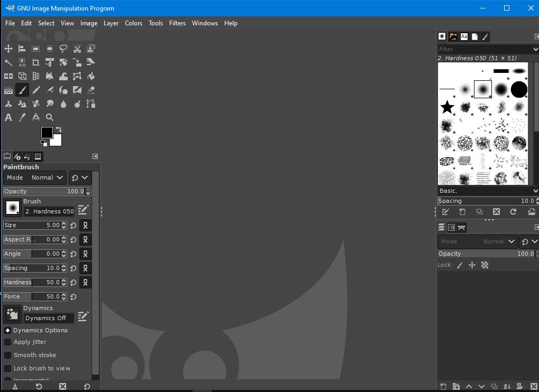Open the Layers Mode dropdown
The image size is (539, 392).
point(478,241)
